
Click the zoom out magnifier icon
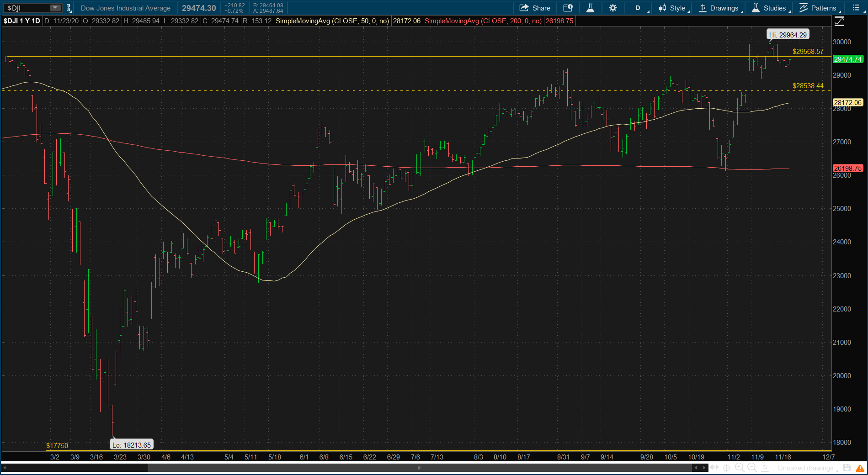[752, 468]
